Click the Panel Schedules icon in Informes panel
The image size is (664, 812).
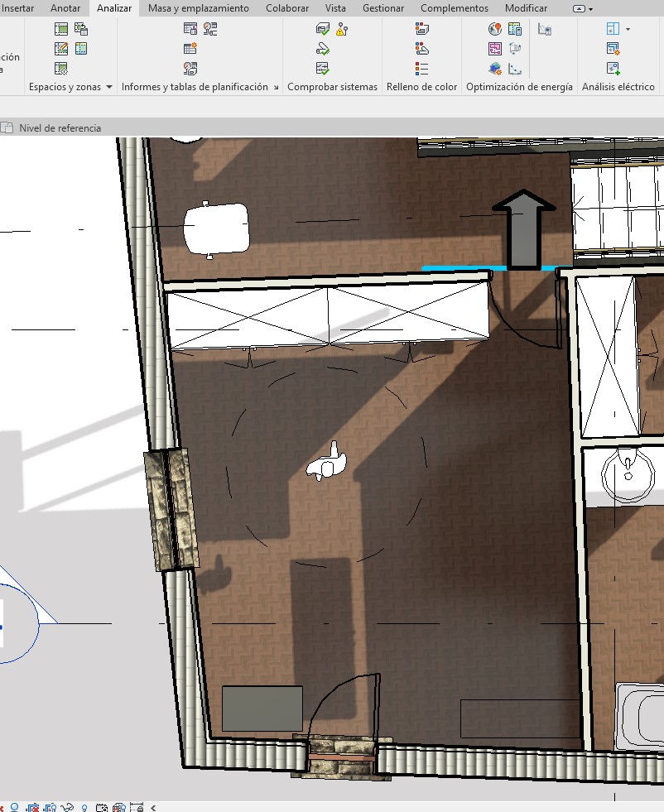click(x=190, y=29)
